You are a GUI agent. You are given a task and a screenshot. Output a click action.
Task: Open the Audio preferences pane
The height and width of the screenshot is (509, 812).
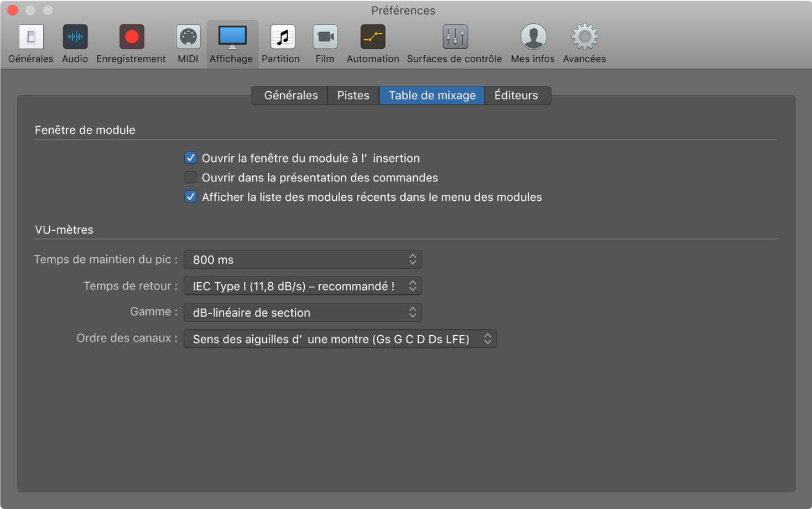pyautogui.click(x=75, y=38)
